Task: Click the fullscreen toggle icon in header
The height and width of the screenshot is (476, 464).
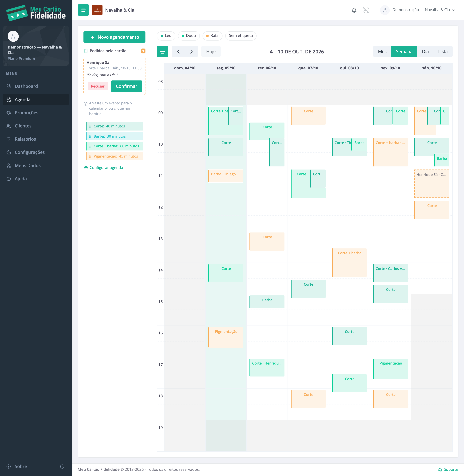Action: pyautogui.click(x=366, y=10)
